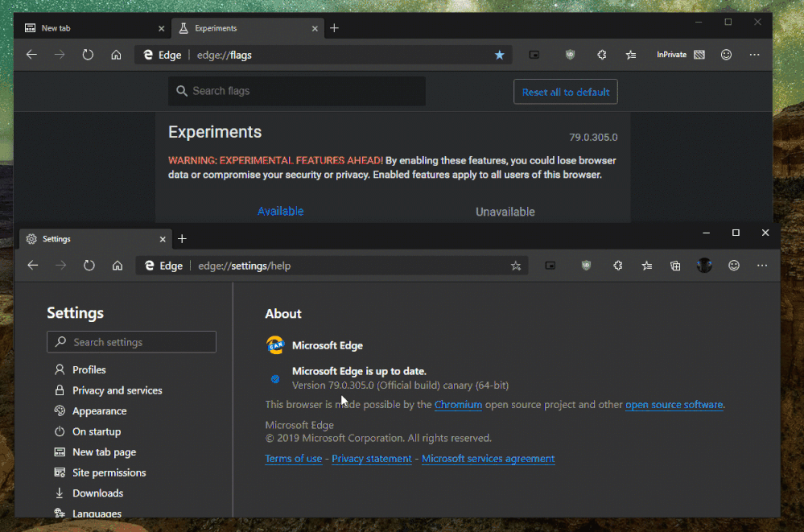
Task: Open the open source software link
Action: click(674, 405)
